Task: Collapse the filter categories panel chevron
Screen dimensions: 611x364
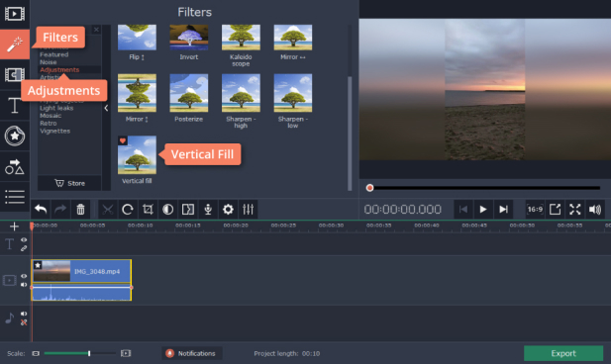Action: 106,108
